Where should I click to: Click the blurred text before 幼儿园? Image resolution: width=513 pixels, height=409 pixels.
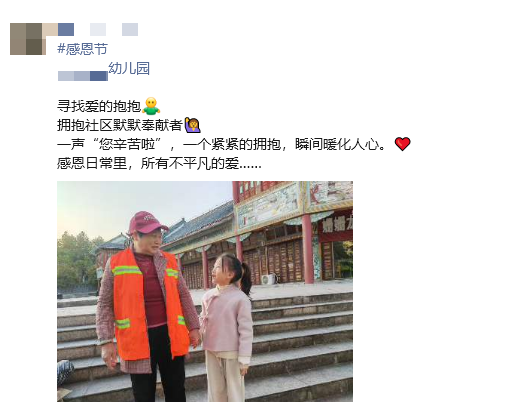(83, 76)
